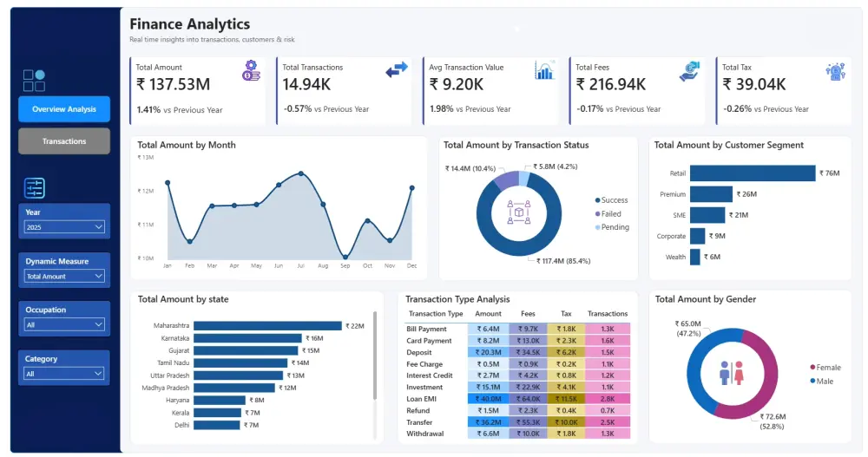Click the dashboard grid logo icon in sidebar

pos(35,81)
